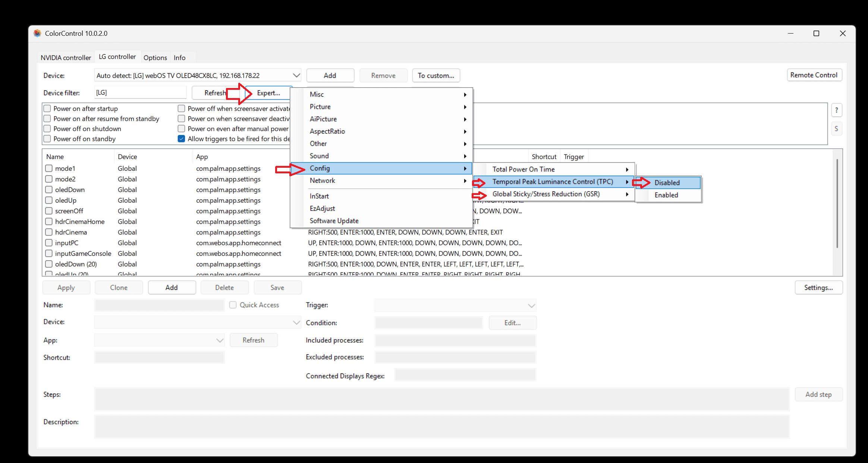Viewport: 868px width, 463px height.
Task: Open the preset Device dropdown
Action: [198, 322]
